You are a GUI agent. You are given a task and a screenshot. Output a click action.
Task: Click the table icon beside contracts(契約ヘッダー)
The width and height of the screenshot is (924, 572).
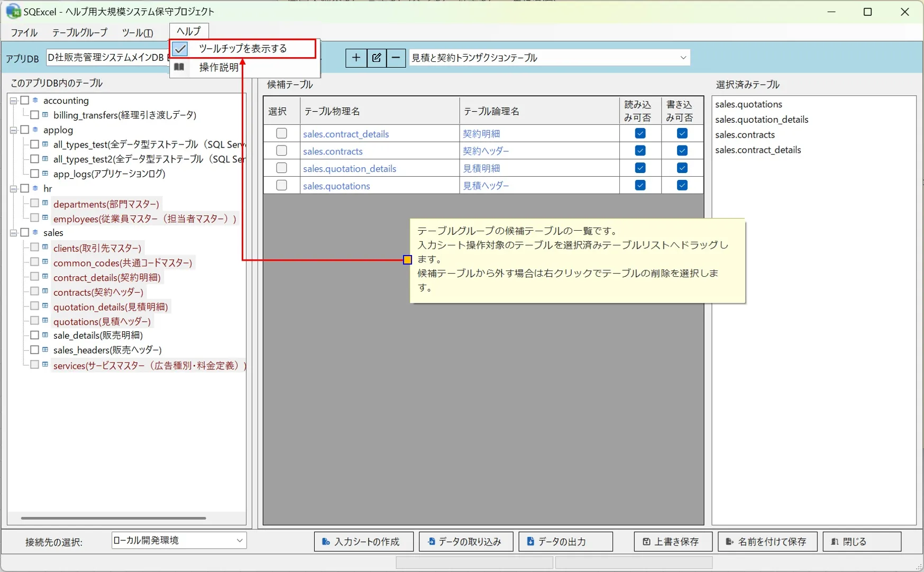click(x=45, y=291)
